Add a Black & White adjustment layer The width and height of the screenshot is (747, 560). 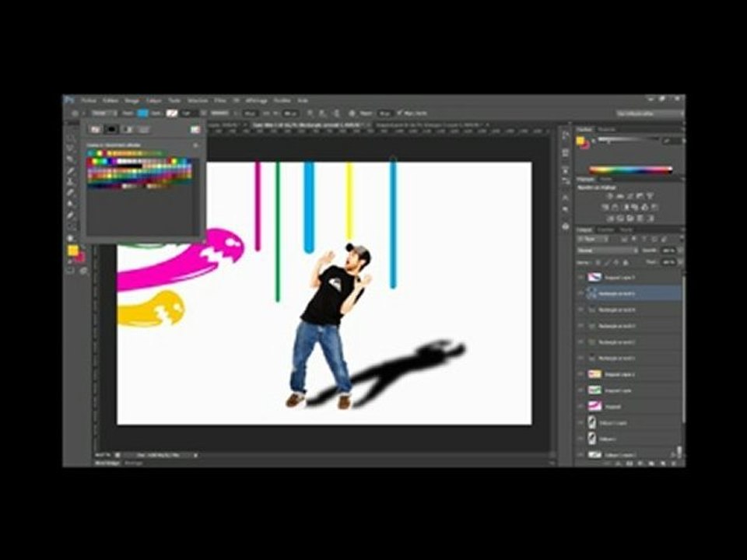click(626, 208)
